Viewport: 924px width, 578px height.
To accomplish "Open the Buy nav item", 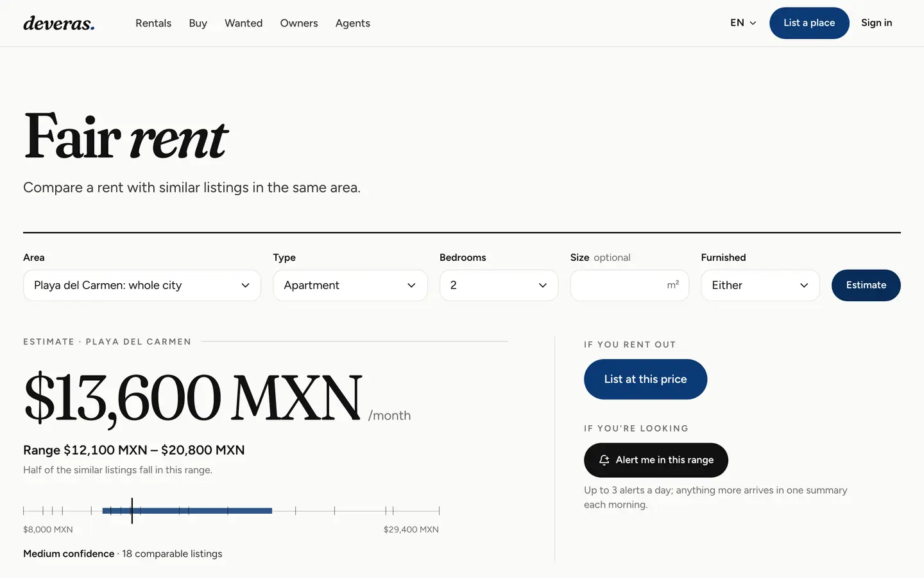I will click(198, 23).
